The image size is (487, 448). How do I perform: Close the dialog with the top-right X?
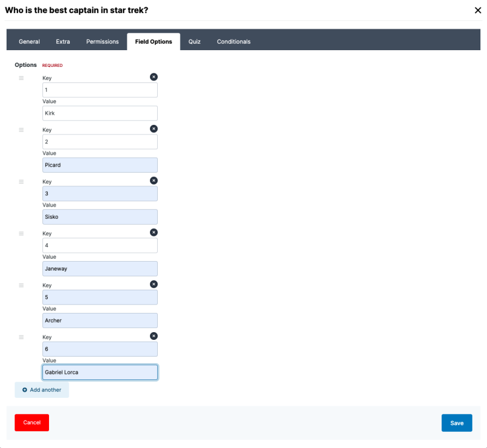(x=477, y=10)
